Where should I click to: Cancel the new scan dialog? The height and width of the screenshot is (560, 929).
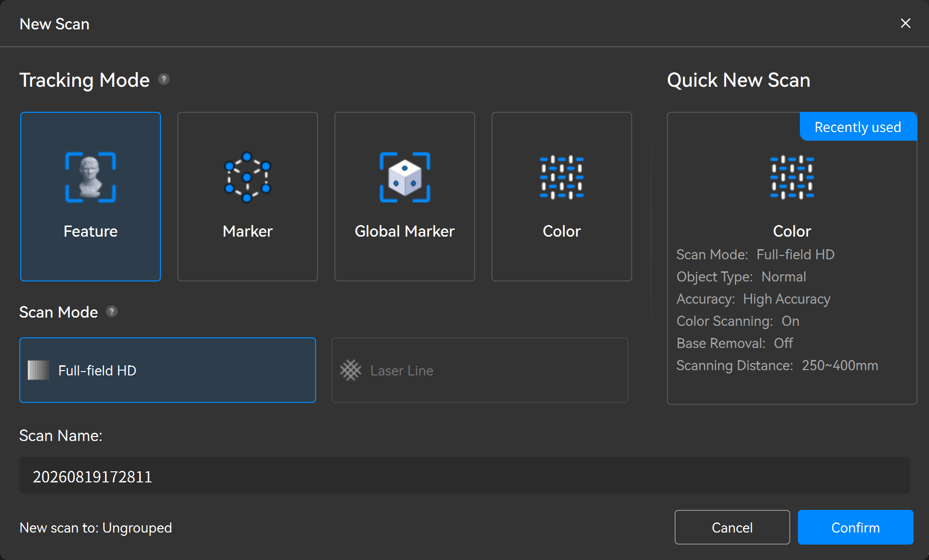[732, 527]
